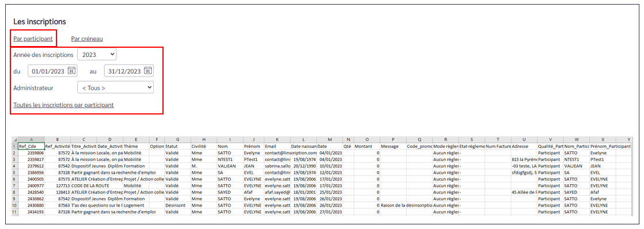Switch to the Par créneau view
This screenshot has width=644, height=229.
(87, 39)
